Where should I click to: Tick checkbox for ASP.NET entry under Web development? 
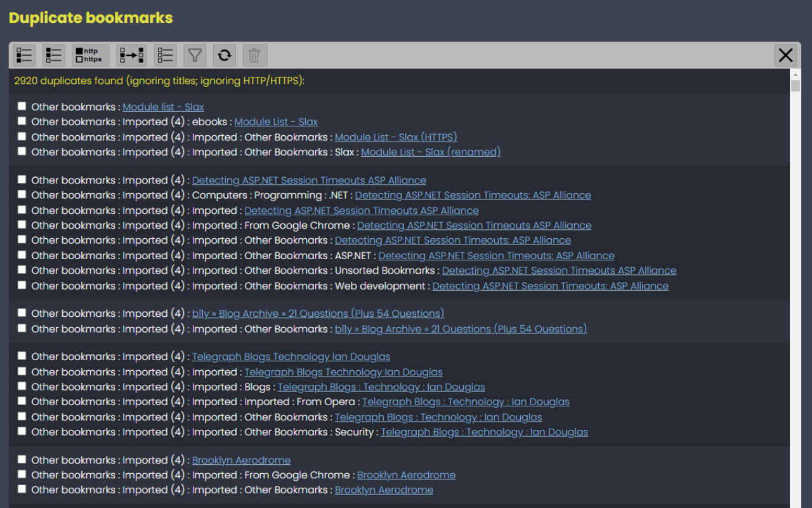click(22, 285)
